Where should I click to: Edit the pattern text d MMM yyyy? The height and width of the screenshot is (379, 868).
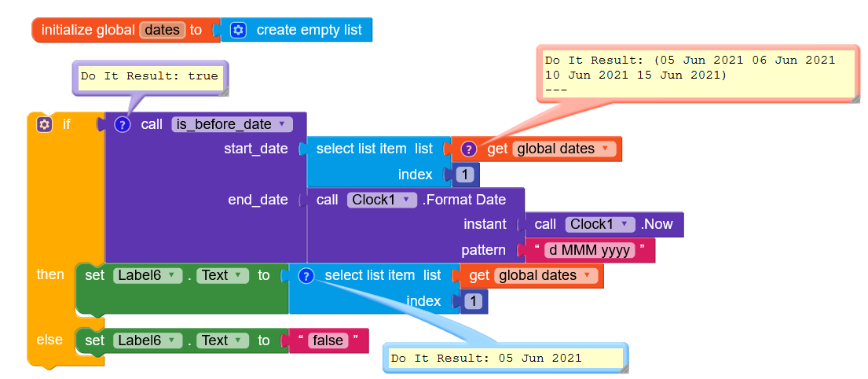[x=589, y=251]
